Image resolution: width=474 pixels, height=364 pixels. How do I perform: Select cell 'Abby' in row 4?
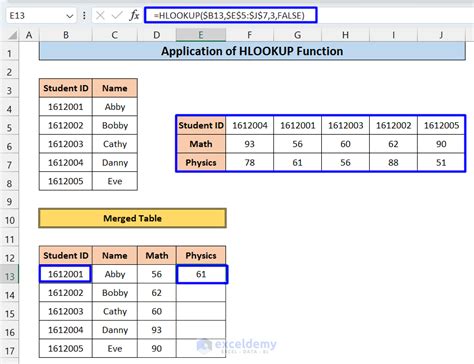(x=115, y=107)
